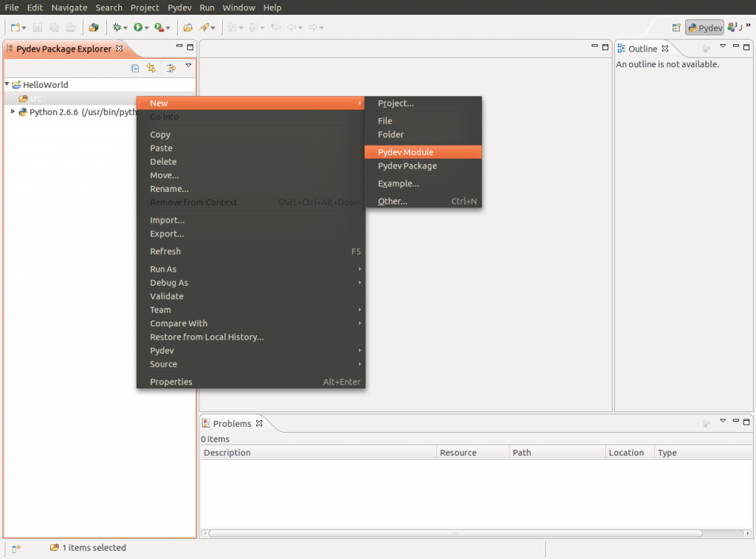Click the Collapse All icon in Package Explorer
756x559 pixels.
135,68
